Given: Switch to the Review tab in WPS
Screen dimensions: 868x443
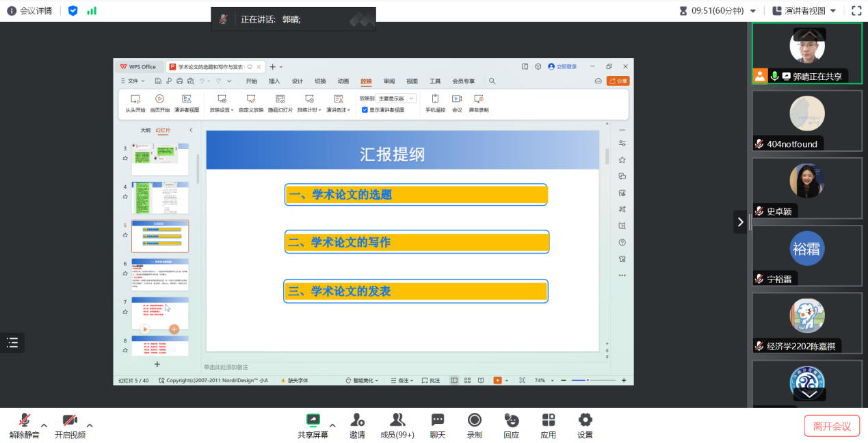Looking at the screenshot, I should tap(389, 81).
